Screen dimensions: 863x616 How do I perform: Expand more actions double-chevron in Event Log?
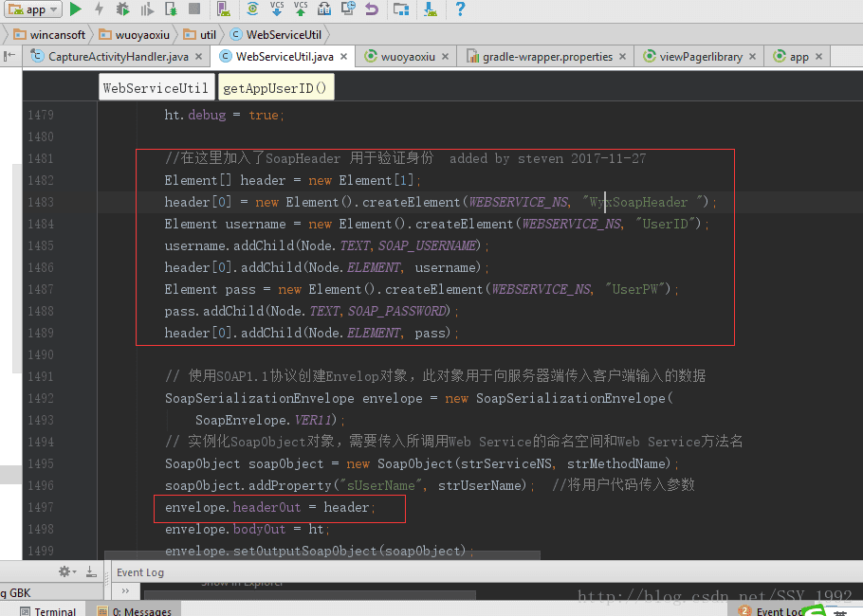coord(125,591)
